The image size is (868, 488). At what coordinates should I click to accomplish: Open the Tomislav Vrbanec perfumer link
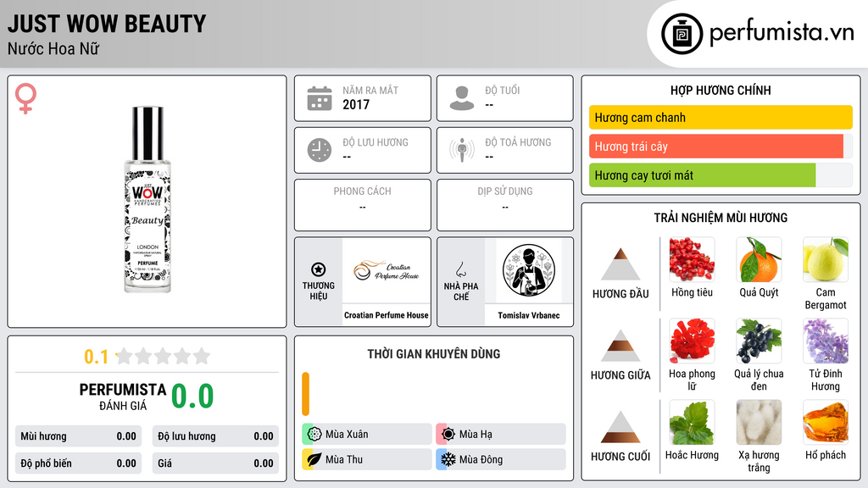click(529, 315)
